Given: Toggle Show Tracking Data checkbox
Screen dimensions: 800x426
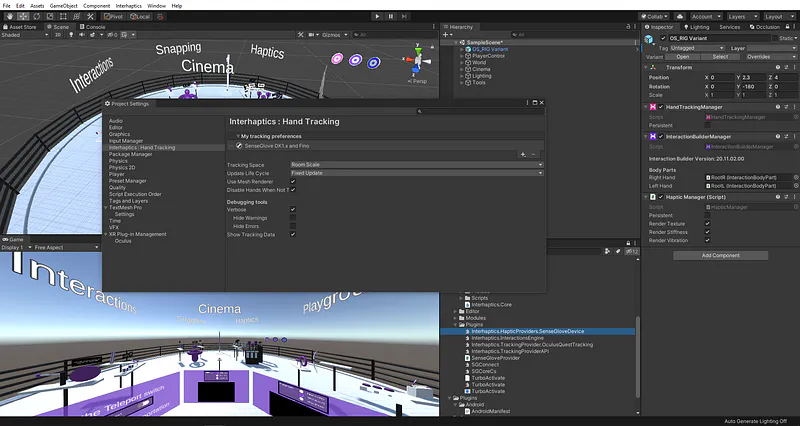Looking at the screenshot, I should pyautogui.click(x=293, y=234).
